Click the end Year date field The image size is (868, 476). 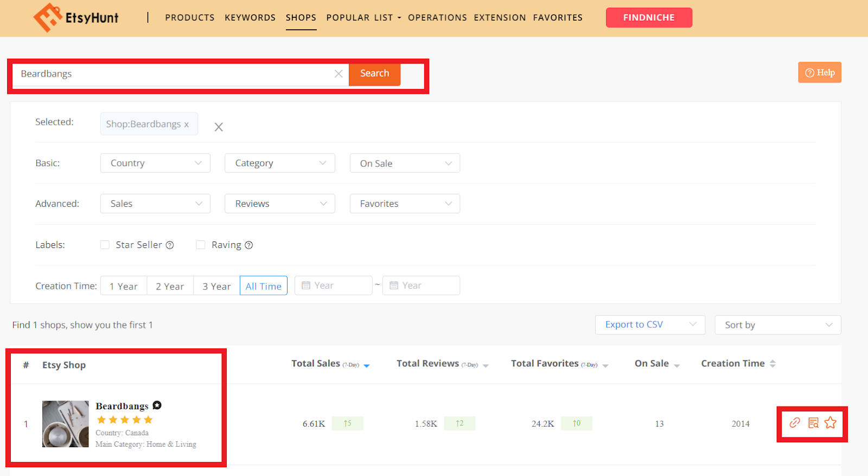pyautogui.click(x=421, y=285)
